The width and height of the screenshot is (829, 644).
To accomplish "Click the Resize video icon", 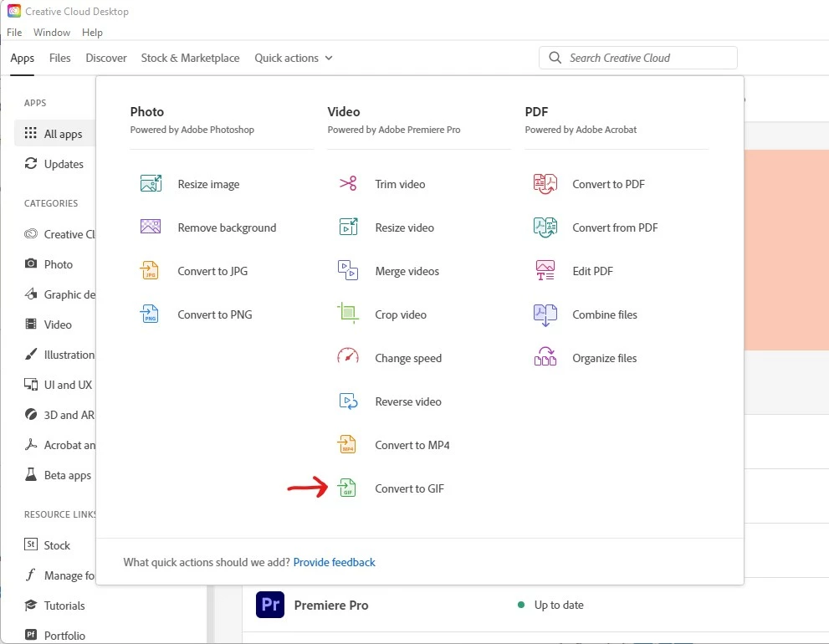I will coord(348,227).
